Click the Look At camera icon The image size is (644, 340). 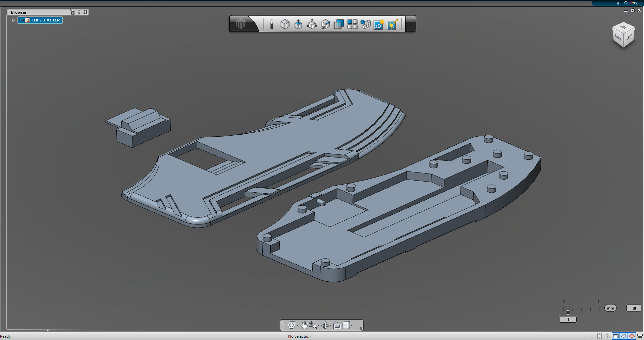(x=337, y=325)
